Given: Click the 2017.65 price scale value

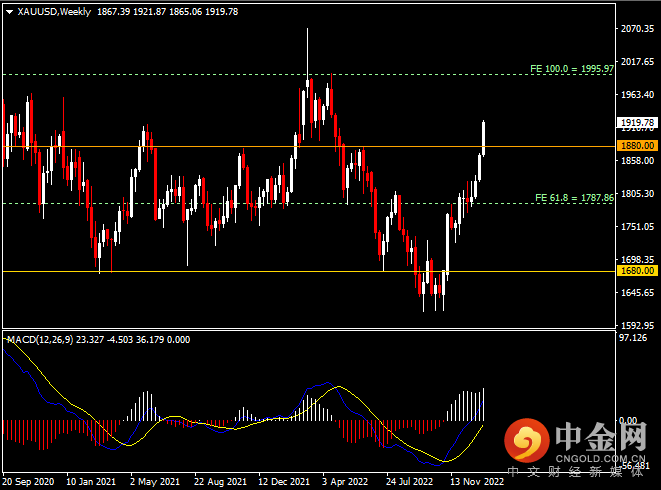Looking at the screenshot, I should coord(637,62).
